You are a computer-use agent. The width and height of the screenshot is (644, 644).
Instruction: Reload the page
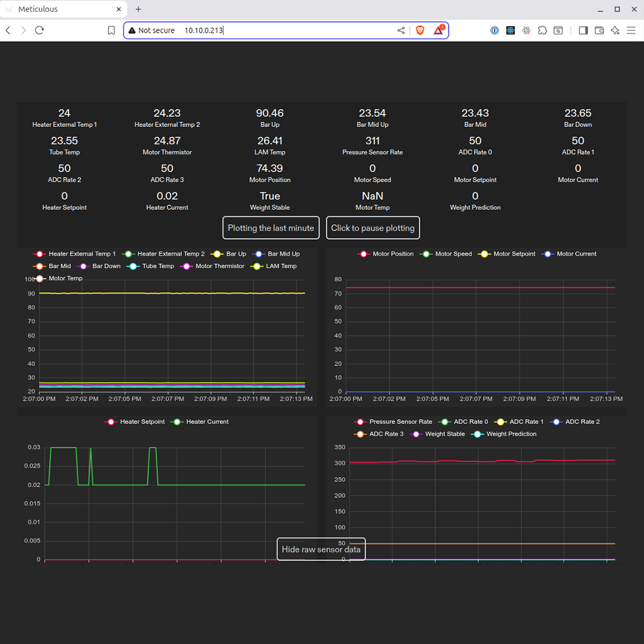point(39,30)
